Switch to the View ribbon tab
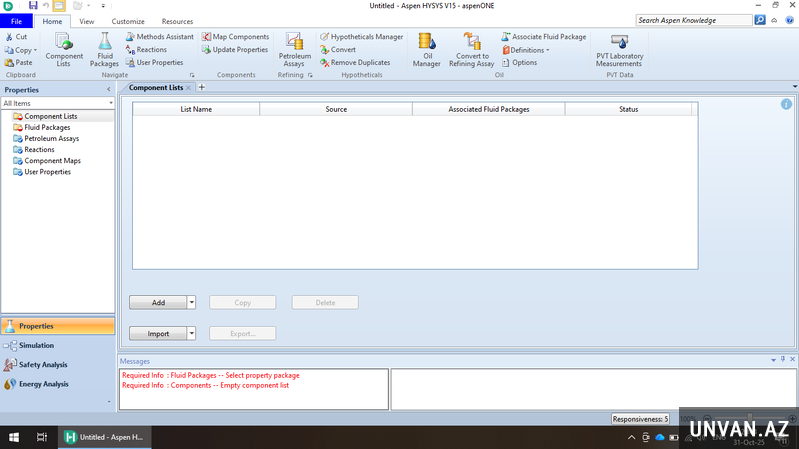This screenshot has height=449, width=799. 87,21
